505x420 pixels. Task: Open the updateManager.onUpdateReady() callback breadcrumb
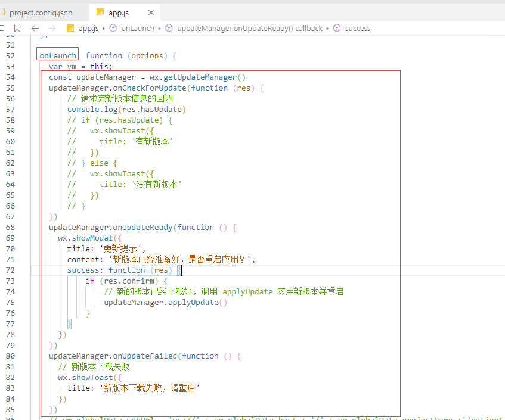point(250,29)
